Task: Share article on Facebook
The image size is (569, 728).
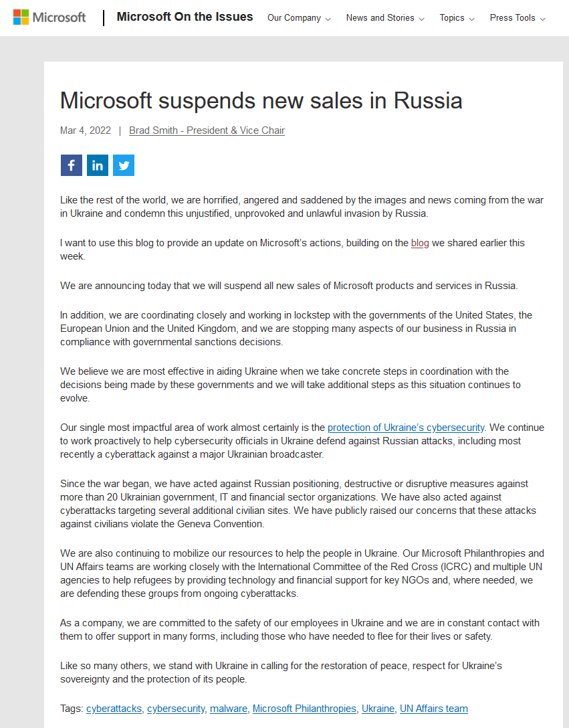Action: 72,165
